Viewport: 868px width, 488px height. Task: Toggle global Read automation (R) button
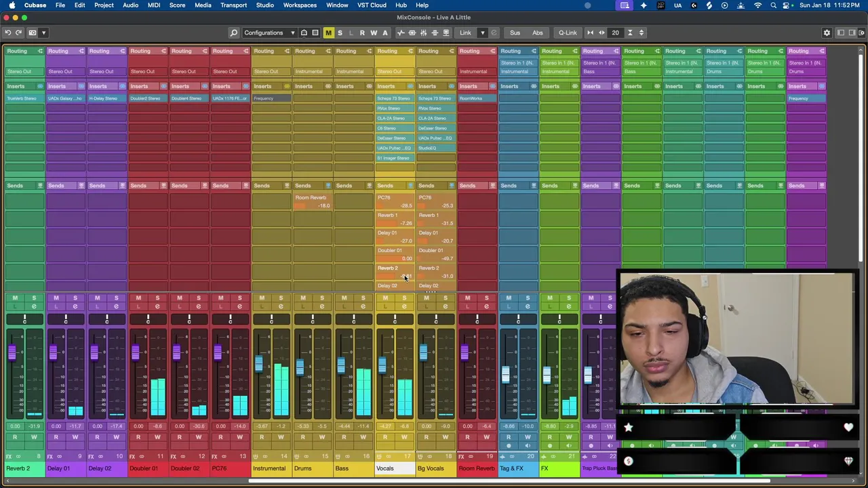[362, 33]
